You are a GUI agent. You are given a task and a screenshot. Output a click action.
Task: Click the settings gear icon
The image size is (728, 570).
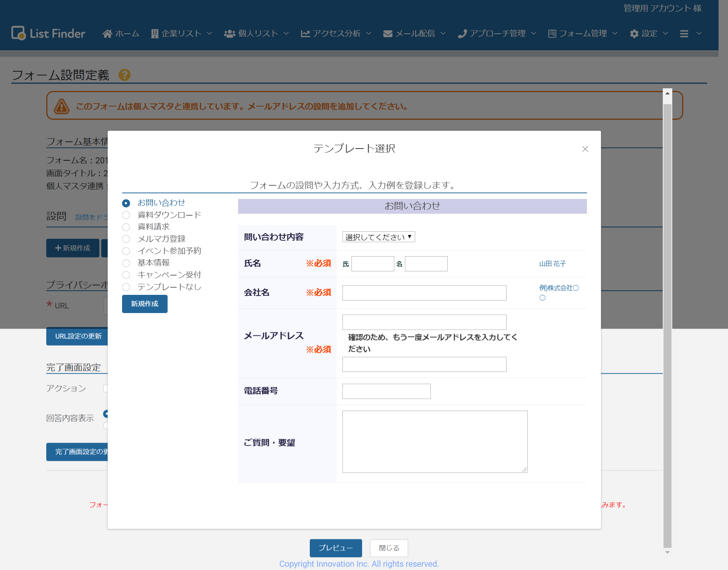click(634, 34)
